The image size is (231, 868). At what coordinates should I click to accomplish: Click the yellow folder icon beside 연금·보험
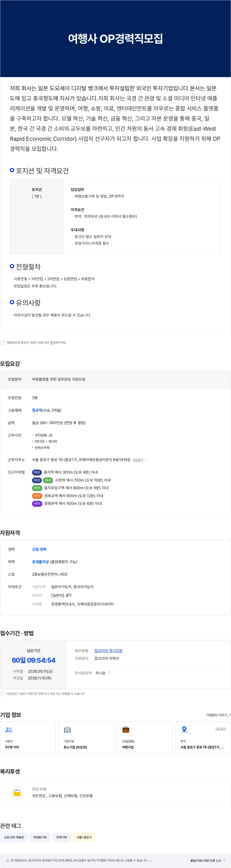17,793
